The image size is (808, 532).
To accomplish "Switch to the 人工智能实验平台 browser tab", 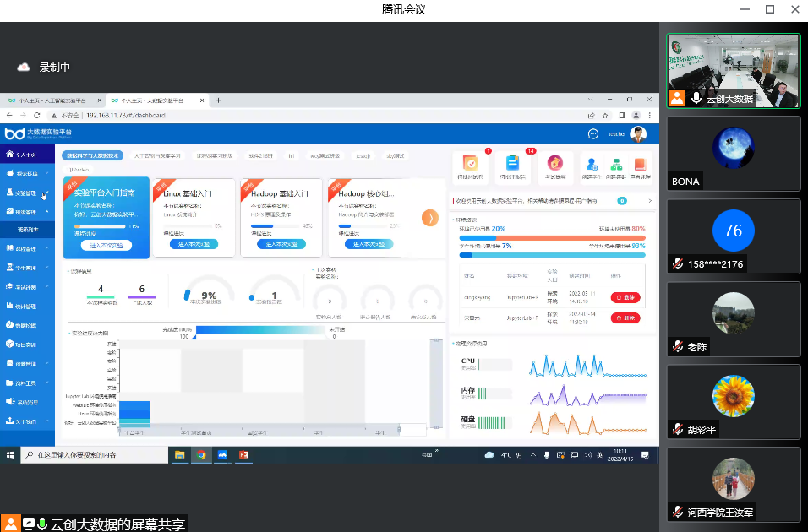I will point(51,100).
